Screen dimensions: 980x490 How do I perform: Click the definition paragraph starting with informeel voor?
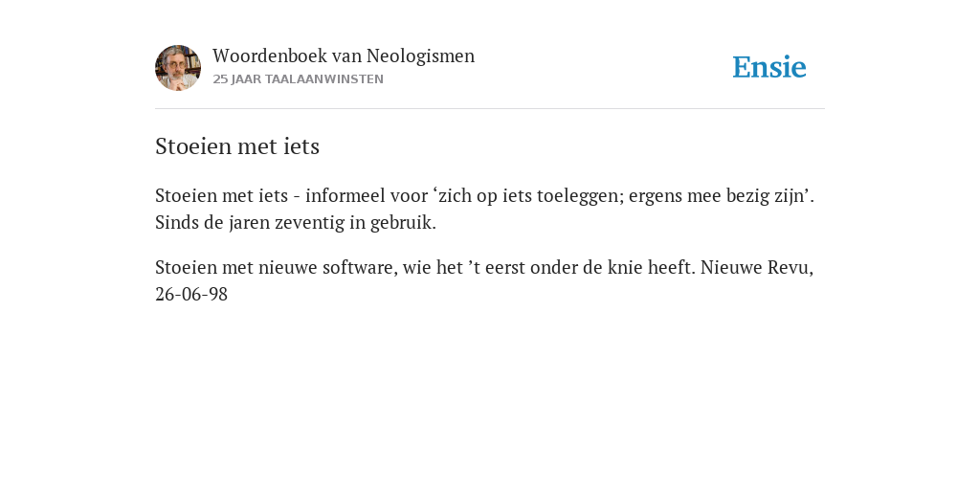pos(484,210)
